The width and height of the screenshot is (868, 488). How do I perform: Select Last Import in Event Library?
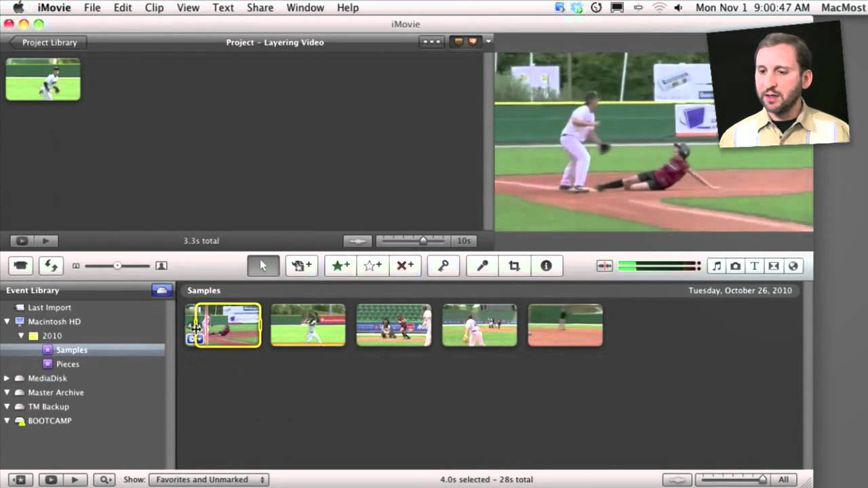point(50,308)
